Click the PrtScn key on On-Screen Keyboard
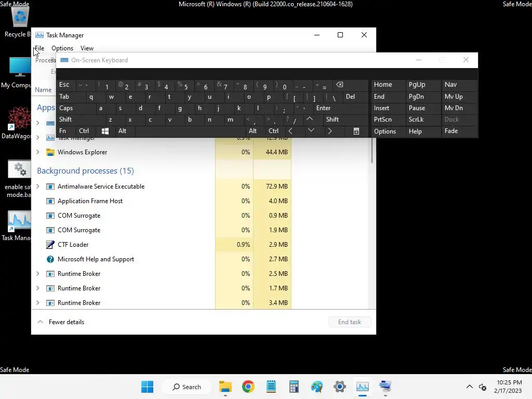The height and width of the screenshot is (399, 532). click(x=388, y=119)
